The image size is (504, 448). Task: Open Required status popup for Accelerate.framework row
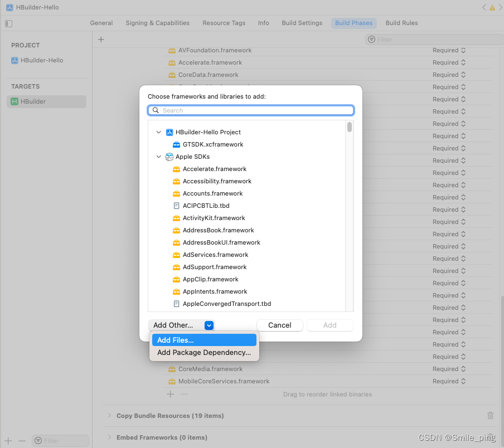[x=449, y=62]
